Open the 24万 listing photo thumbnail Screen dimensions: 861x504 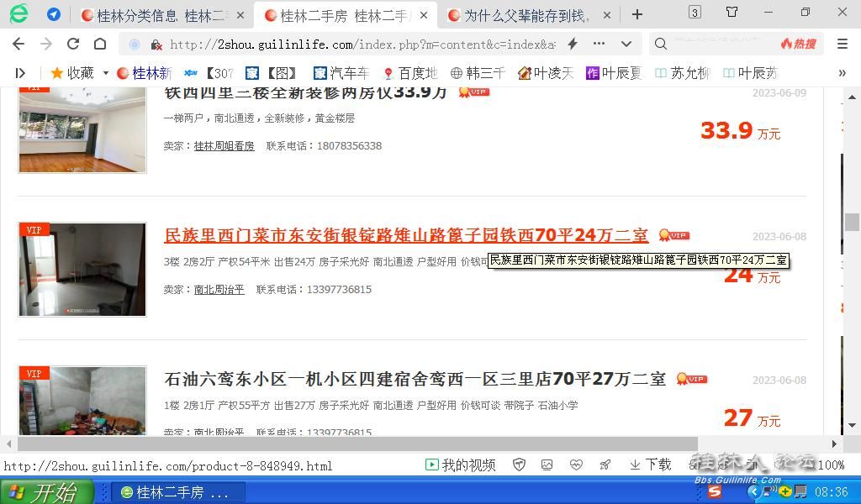click(82, 270)
